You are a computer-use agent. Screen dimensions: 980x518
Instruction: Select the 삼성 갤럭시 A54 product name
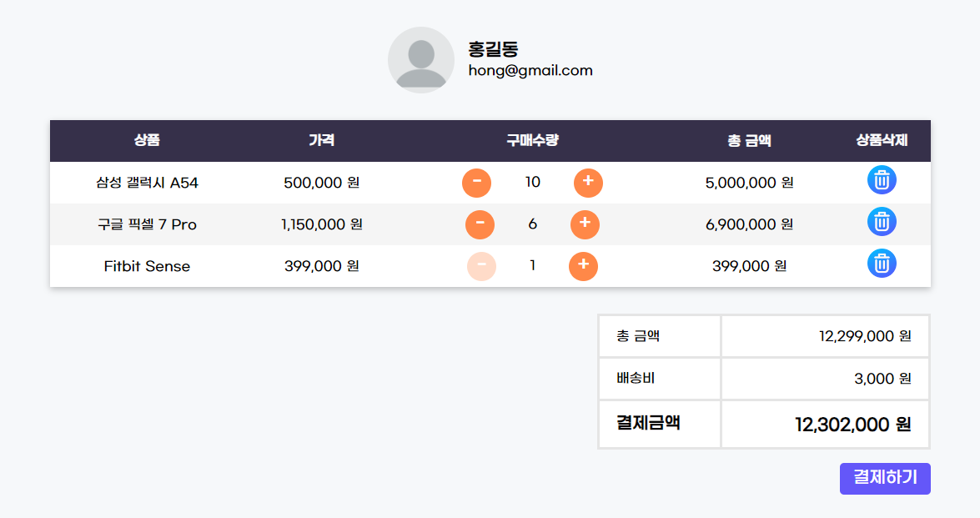click(x=147, y=183)
